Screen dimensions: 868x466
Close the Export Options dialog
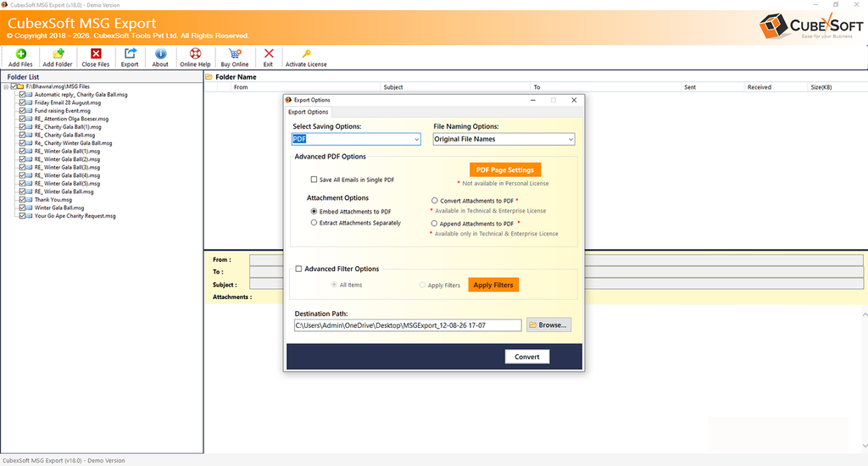[574, 100]
